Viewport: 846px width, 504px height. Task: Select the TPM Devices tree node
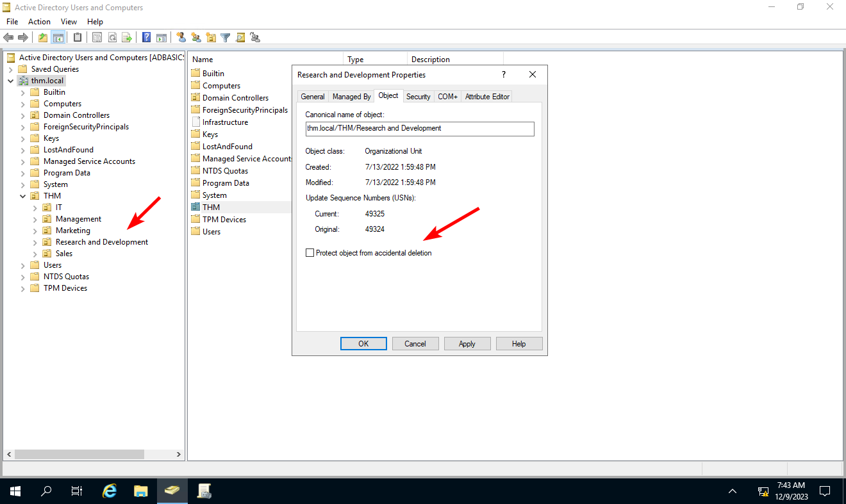[65, 288]
